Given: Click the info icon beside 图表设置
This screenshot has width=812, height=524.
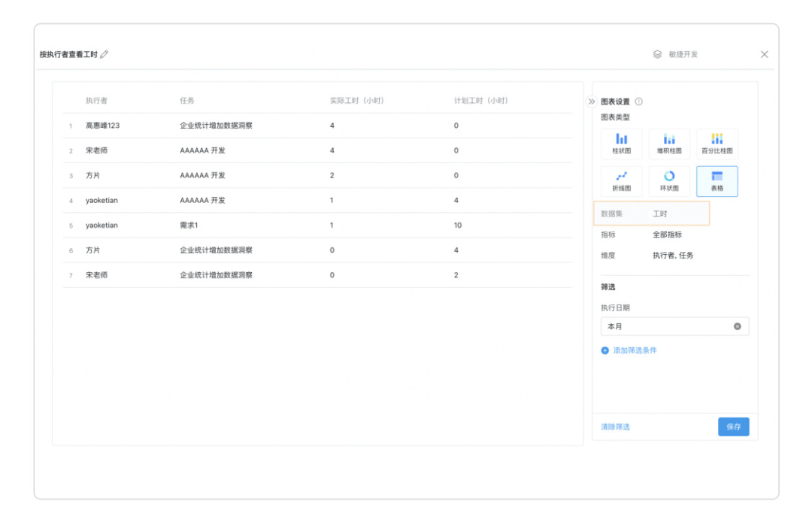Looking at the screenshot, I should point(639,101).
